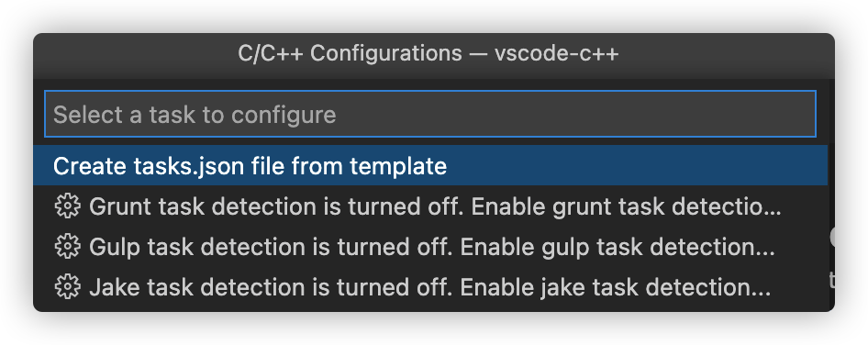Pick the 'Grunt task detection is turned off' row
The width and height of the screenshot is (868, 345).
[x=430, y=206]
